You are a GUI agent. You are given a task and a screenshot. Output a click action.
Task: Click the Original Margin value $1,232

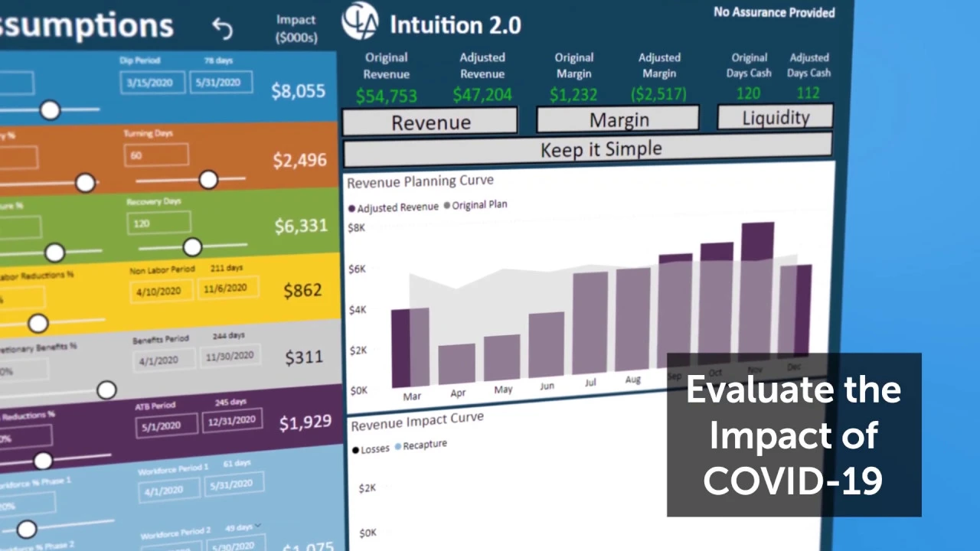(x=574, y=94)
